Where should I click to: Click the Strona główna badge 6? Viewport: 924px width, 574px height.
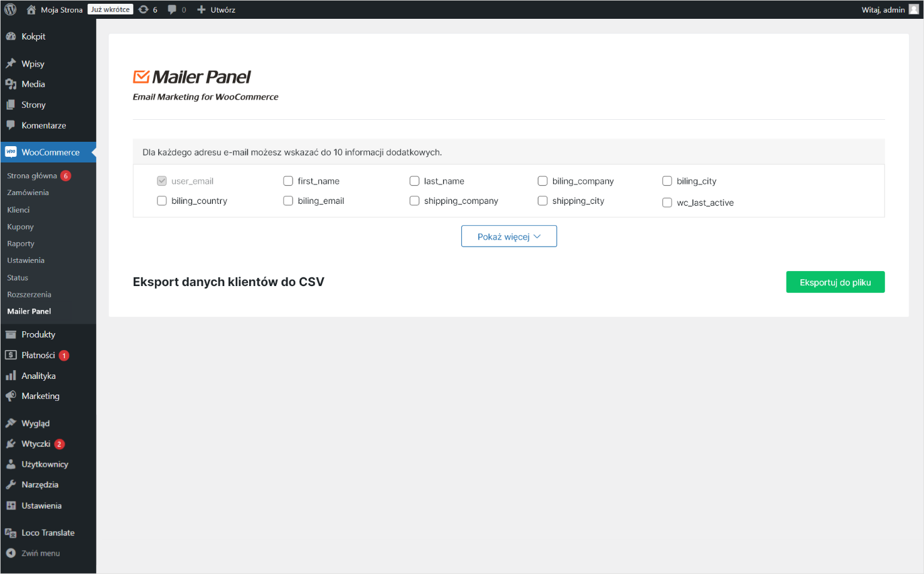tap(66, 176)
